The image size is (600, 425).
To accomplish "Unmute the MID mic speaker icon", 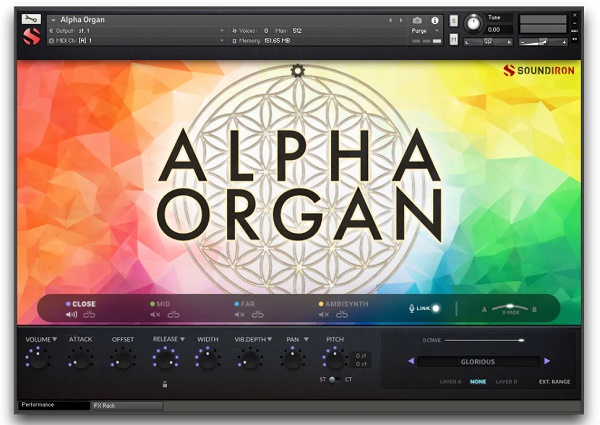I will 155,314.
